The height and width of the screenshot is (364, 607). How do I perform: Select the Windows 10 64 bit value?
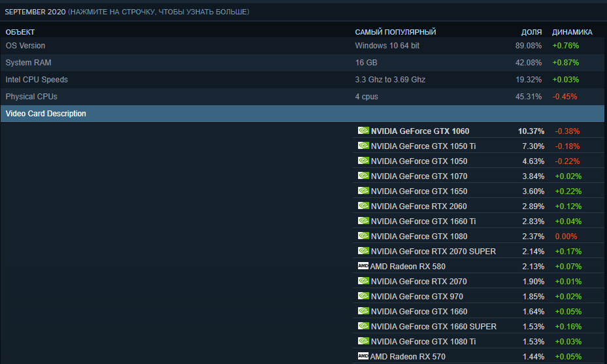click(387, 46)
